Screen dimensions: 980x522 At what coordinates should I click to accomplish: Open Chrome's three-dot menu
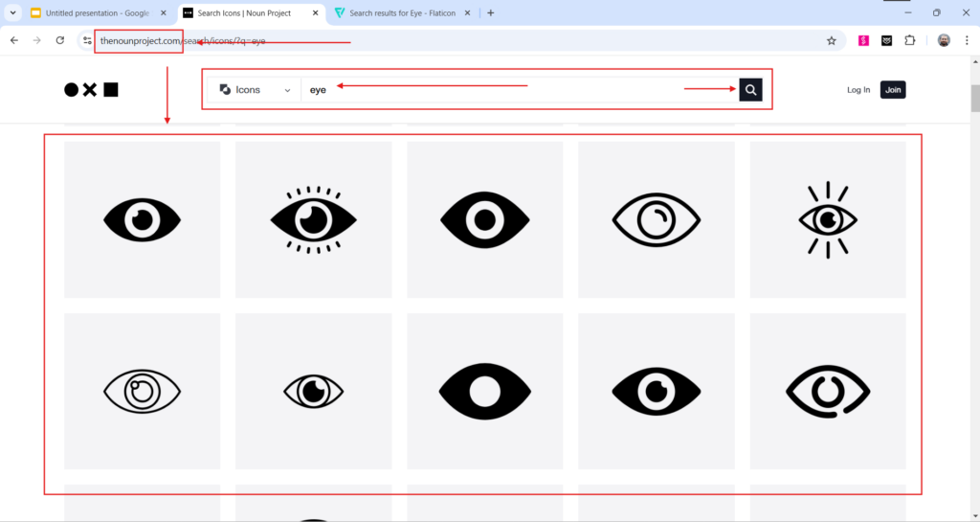967,40
